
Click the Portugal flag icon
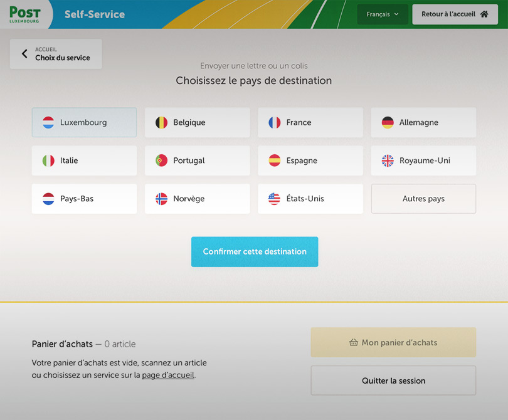[x=161, y=160]
